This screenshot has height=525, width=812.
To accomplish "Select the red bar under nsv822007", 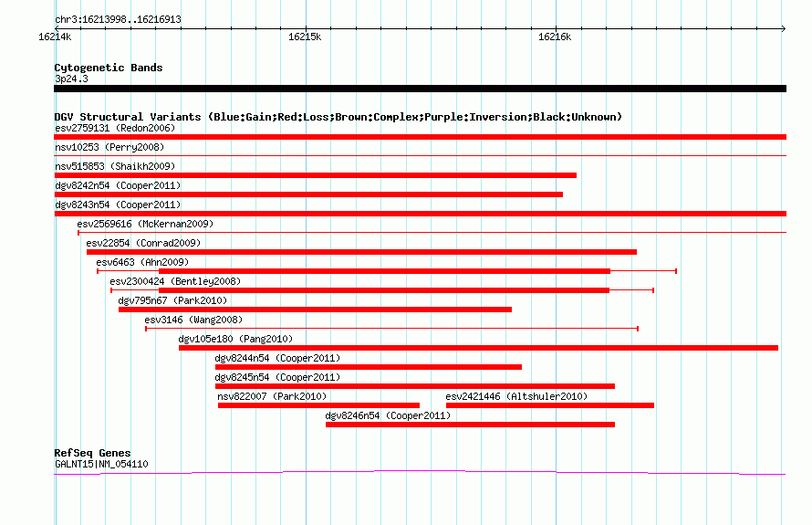I will pyautogui.click(x=318, y=405).
